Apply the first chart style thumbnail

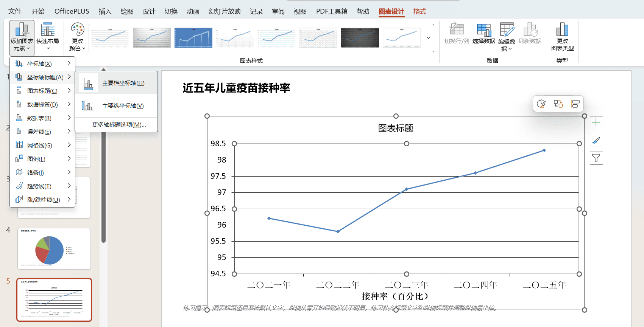tap(110, 37)
